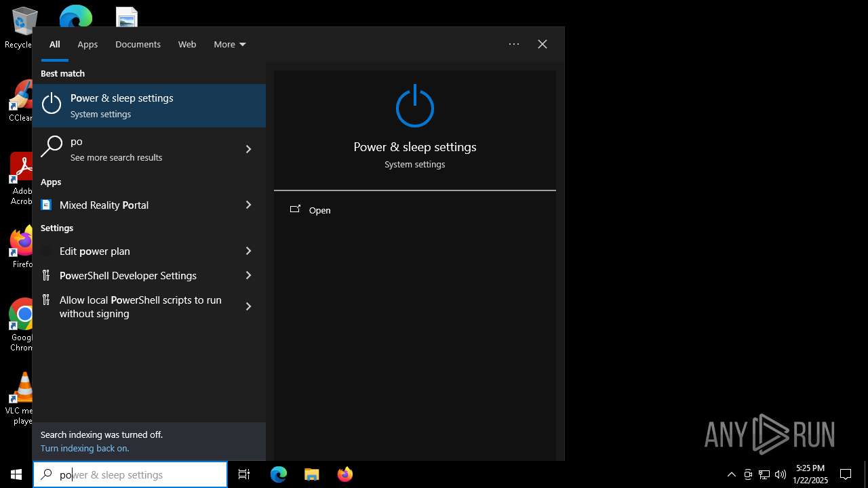
Task: Expand PowerShell Developer Settings arrow
Action: tap(248, 275)
